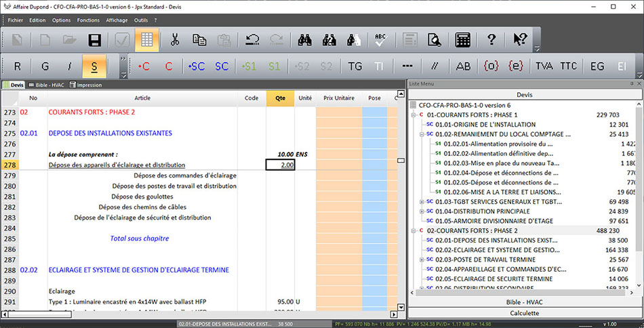This screenshot has height=328, width=644.
Task: Click the What's This pointer help icon
Action: (520, 40)
